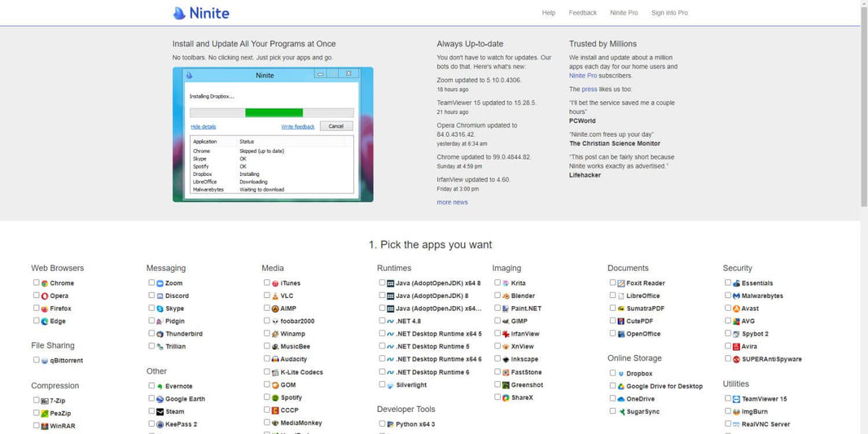Click the Inkscape icon
The image size is (868, 434).
506,360
